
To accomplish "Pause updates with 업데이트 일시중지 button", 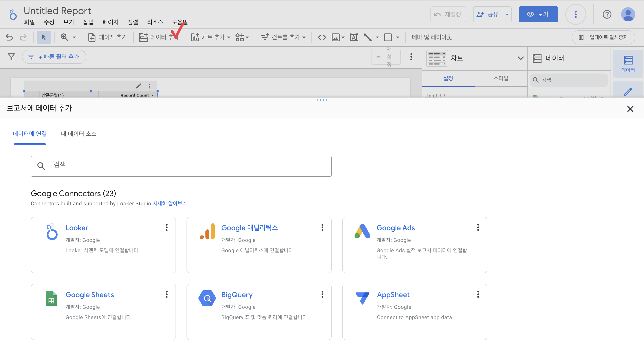I will coord(603,37).
